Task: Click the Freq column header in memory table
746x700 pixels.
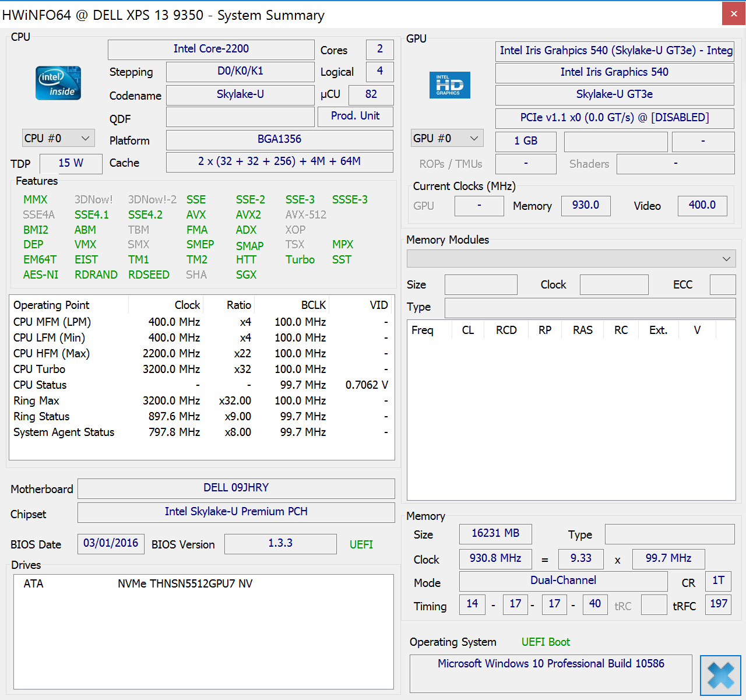Action: [x=429, y=330]
